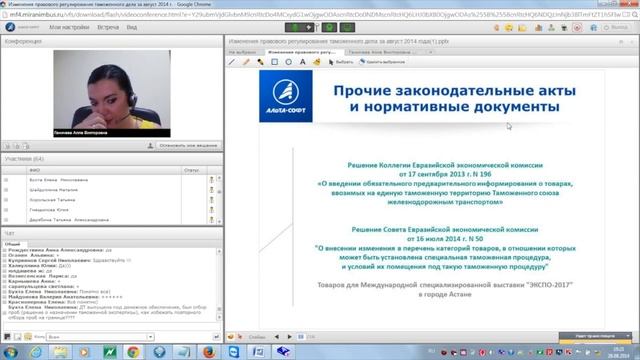Click the eraser clear-drawing icon
This screenshot has height=360, width=640.
coord(317,62)
